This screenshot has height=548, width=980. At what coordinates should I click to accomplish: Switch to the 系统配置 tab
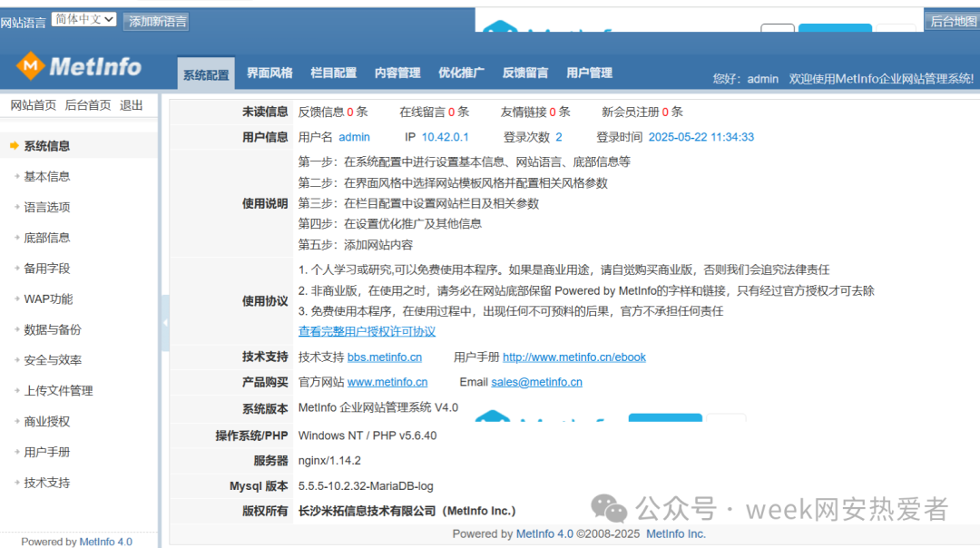coord(206,75)
